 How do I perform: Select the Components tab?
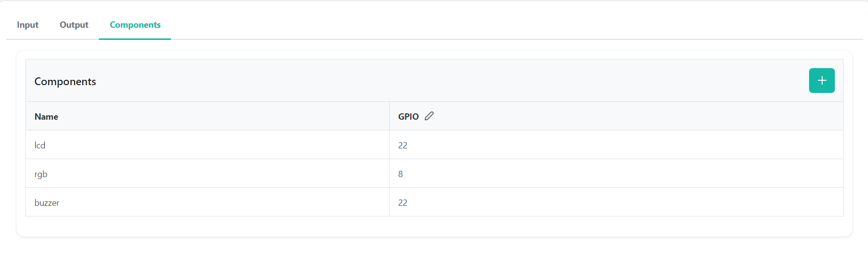135,25
